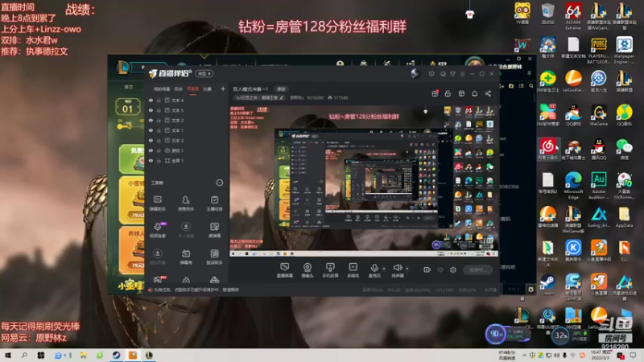
Task: Open the user avatar in 直播伴侣 title bar
Action: [x=415, y=73]
